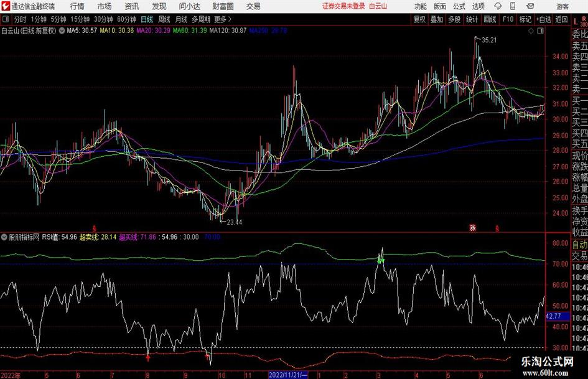Click the 超买线: 71.86 label

(138, 237)
